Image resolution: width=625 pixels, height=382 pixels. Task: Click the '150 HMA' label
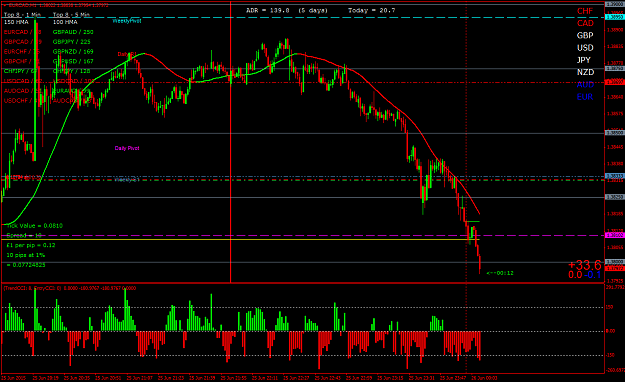pyautogui.click(x=16, y=22)
